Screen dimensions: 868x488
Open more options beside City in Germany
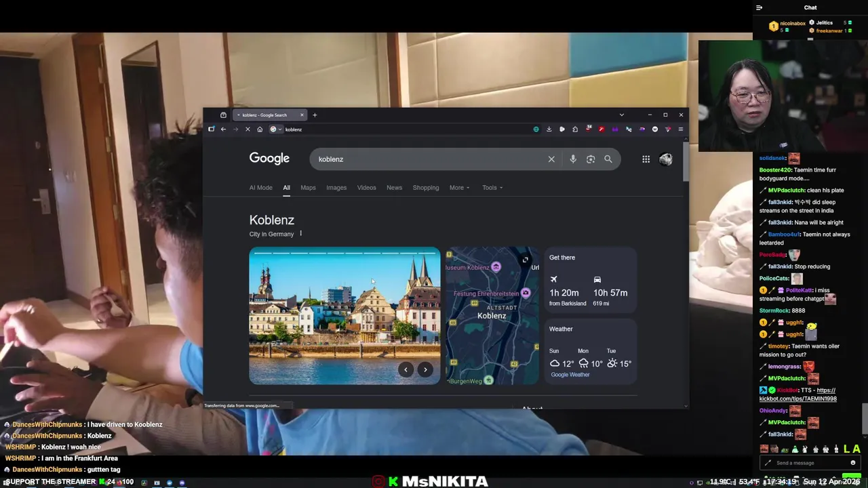(300, 234)
